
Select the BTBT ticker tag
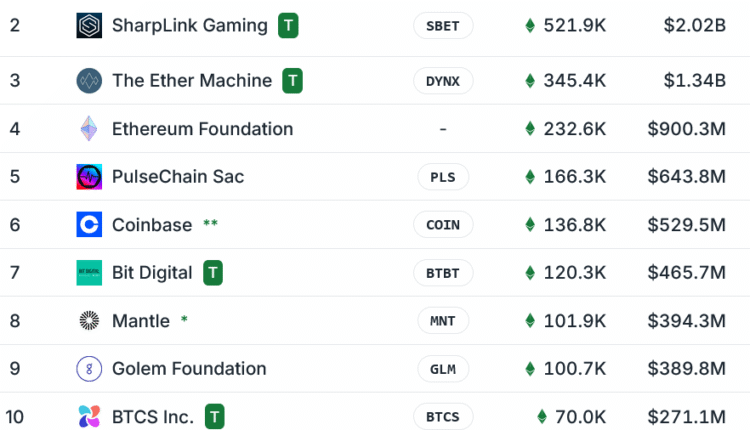(x=443, y=273)
